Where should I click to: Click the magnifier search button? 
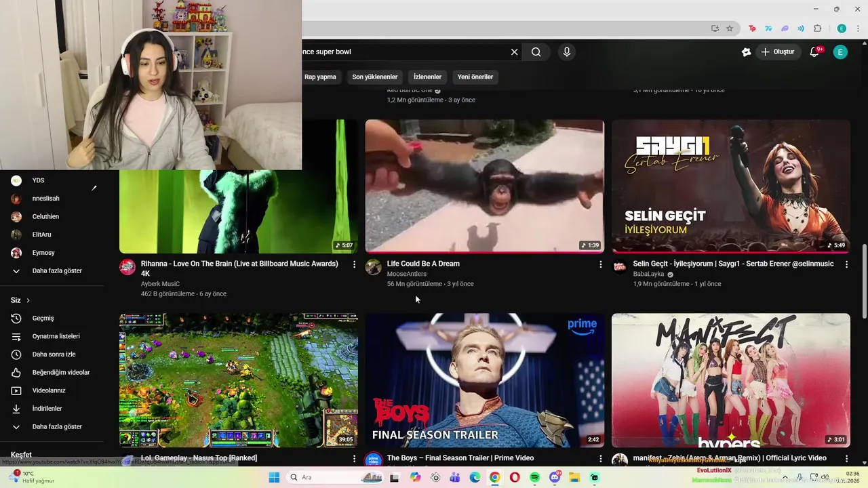point(536,52)
